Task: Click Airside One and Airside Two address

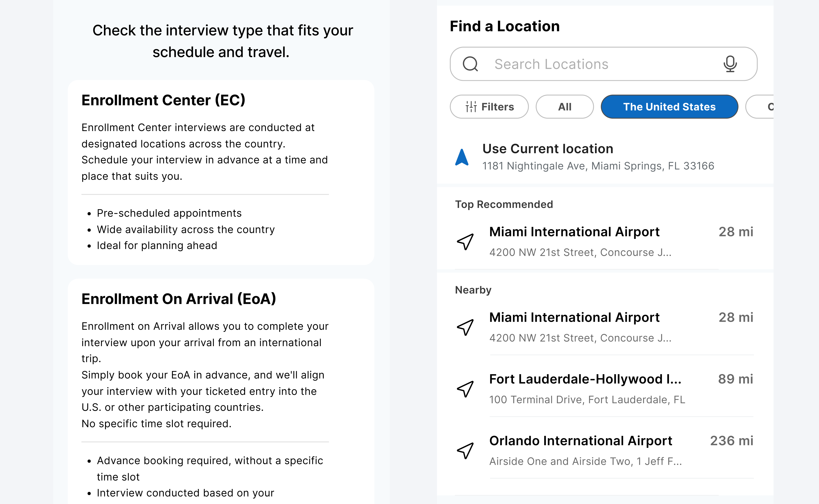Action: point(585,461)
